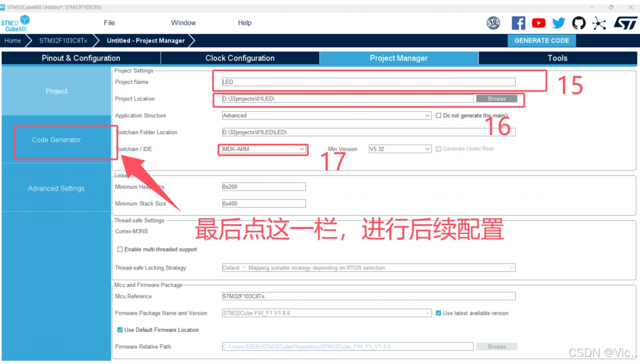Click Browse button for Firmware Relative Path
The width and height of the screenshot is (640, 364).
click(497, 346)
